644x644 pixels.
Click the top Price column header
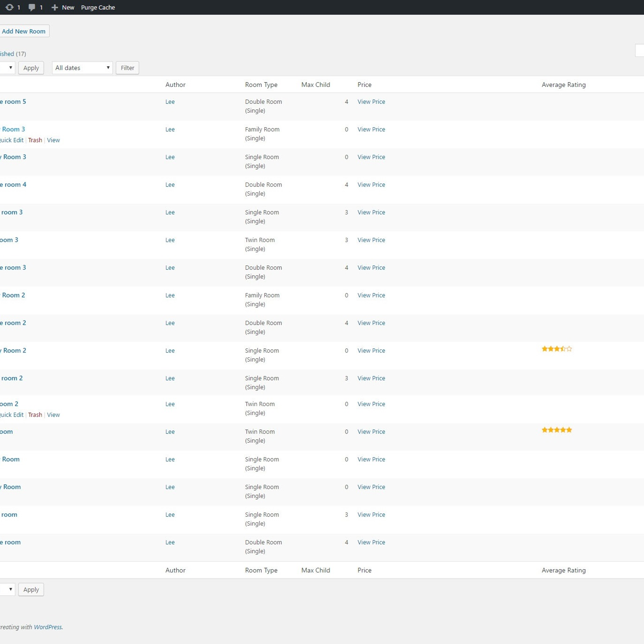click(x=364, y=85)
